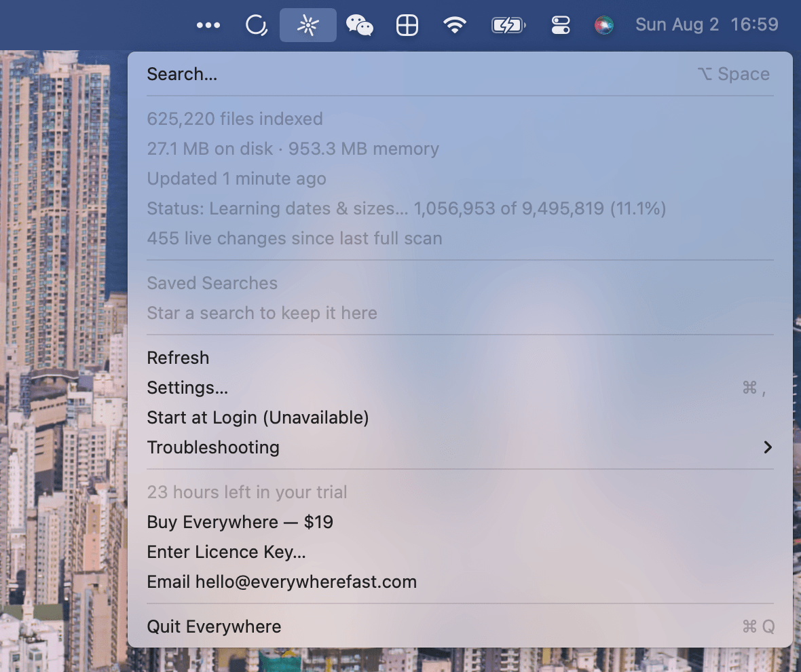Open the WeChat menu bar icon

click(x=360, y=25)
